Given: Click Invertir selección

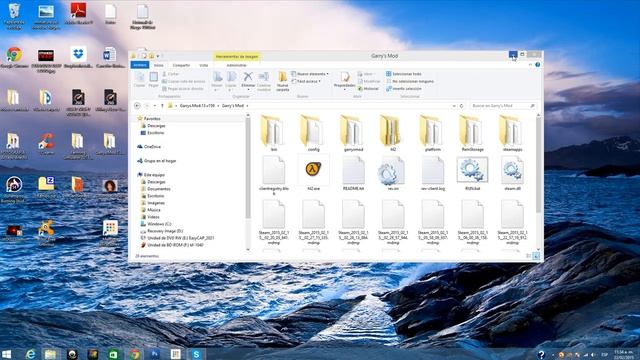Looking at the screenshot, I should [404, 89].
